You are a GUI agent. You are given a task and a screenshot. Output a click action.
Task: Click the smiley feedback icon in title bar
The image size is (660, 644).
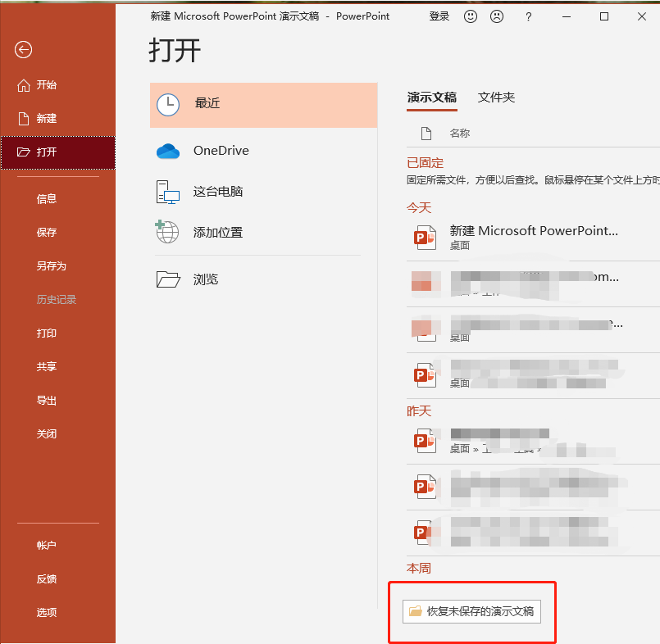(x=470, y=16)
